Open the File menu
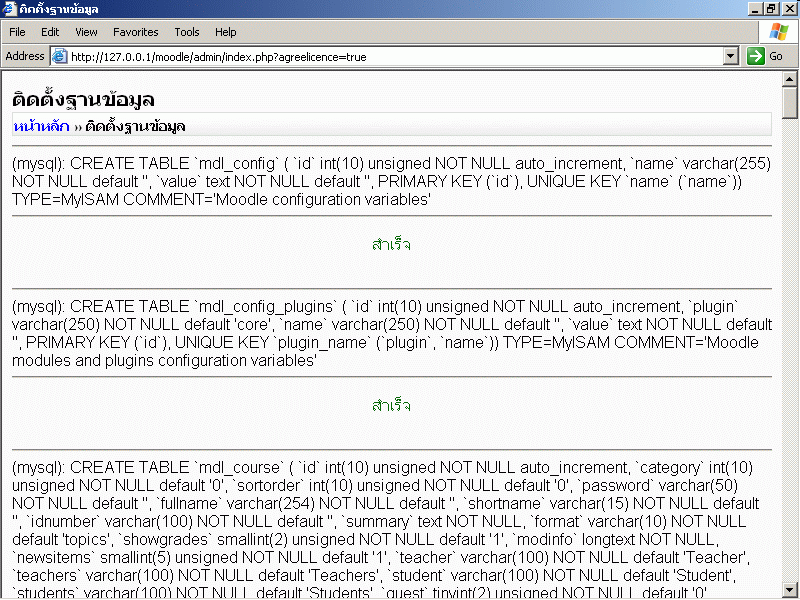Image resolution: width=800 pixels, height=600 pixels. (17, 32)
